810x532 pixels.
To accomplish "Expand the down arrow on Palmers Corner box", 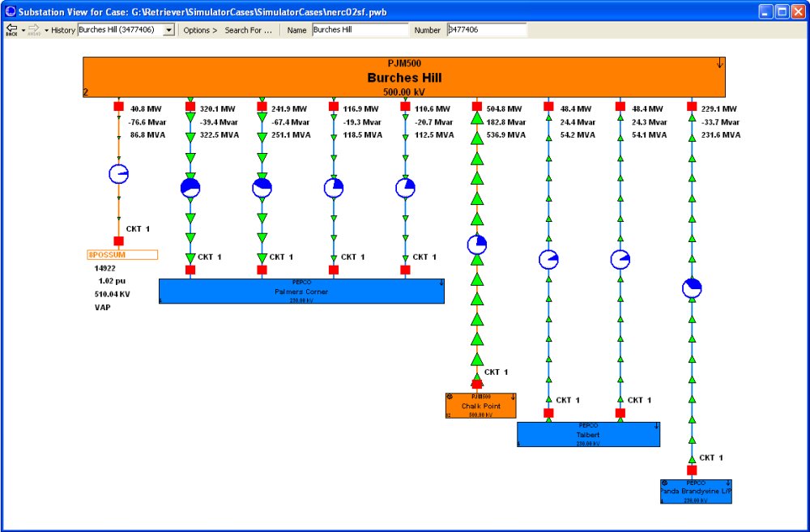I will click(441, 283).
